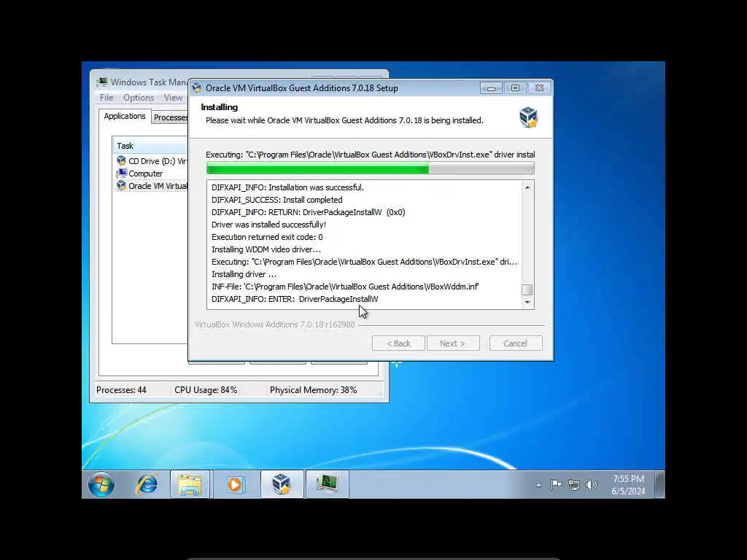Click log line 'DIFXAPI_SUCCESS: Install completed'

click(276, 200)
